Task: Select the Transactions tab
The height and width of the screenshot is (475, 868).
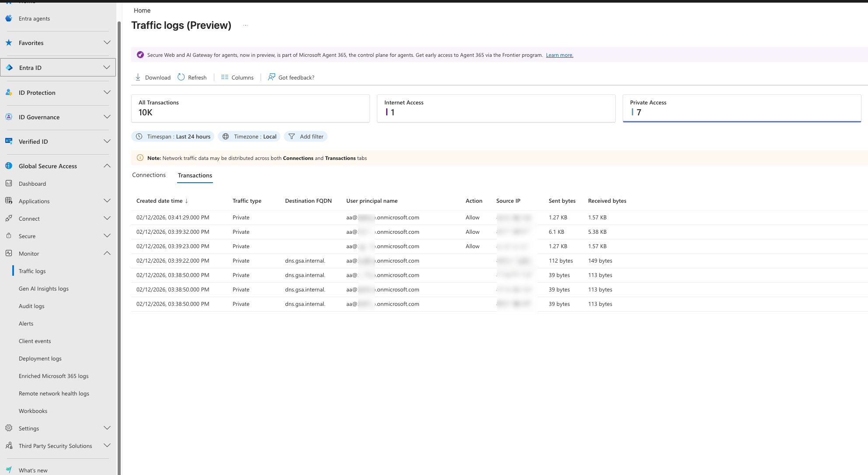Action: pyautogui.click(x=195, y=175)
